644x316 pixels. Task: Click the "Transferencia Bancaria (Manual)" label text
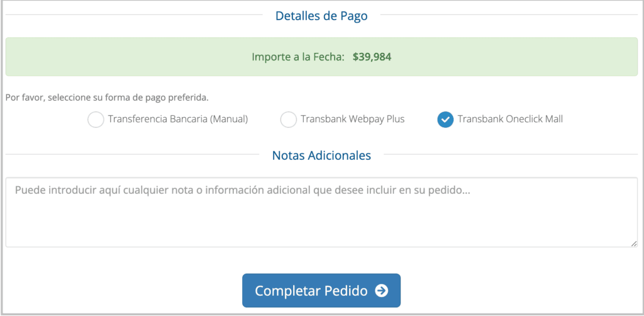click(x=178, y=119)
